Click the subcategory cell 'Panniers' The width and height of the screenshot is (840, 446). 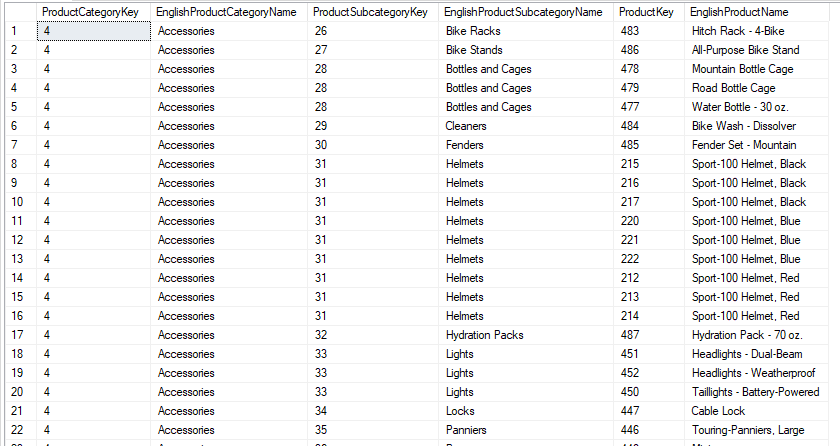(526, 430)
